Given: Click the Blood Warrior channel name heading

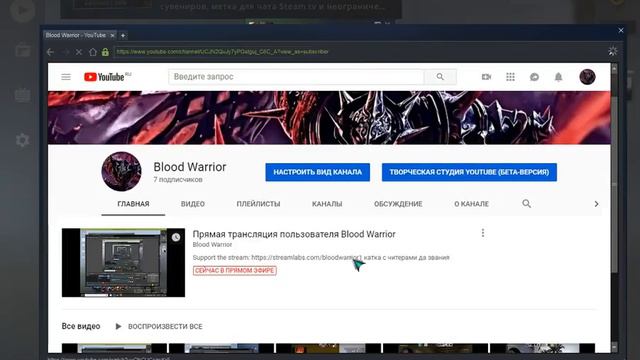Looking at the screenshot, I should pyautogui.click(x=190, y=167).
